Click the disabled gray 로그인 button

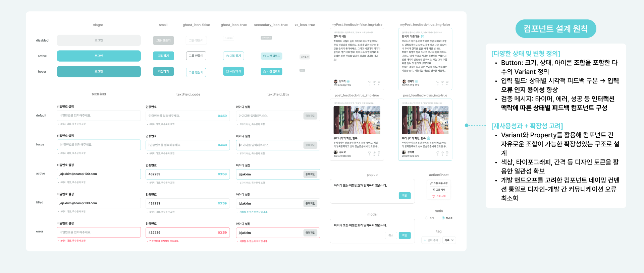coord(99,40)
